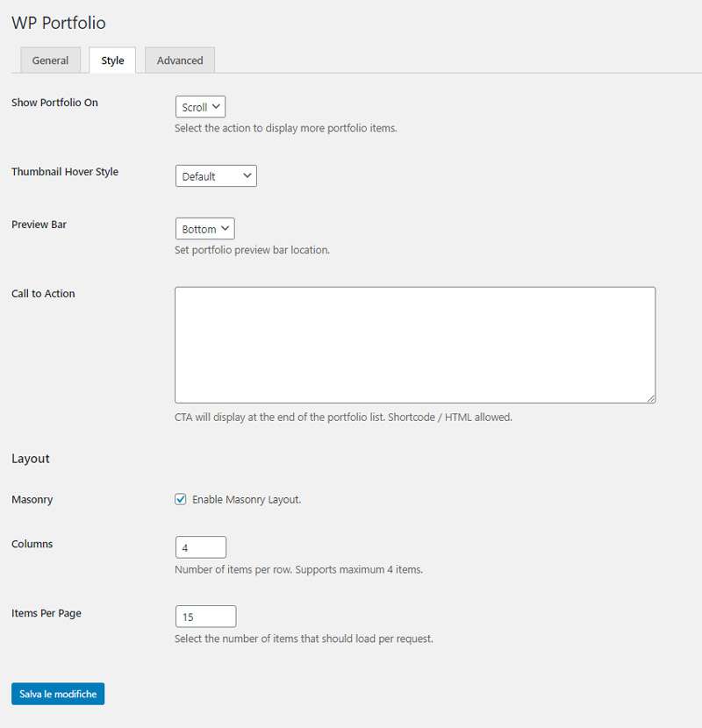Screen dimensions: 702x728
Task: Click the Items Per Page number field
Action: (205, 617)
